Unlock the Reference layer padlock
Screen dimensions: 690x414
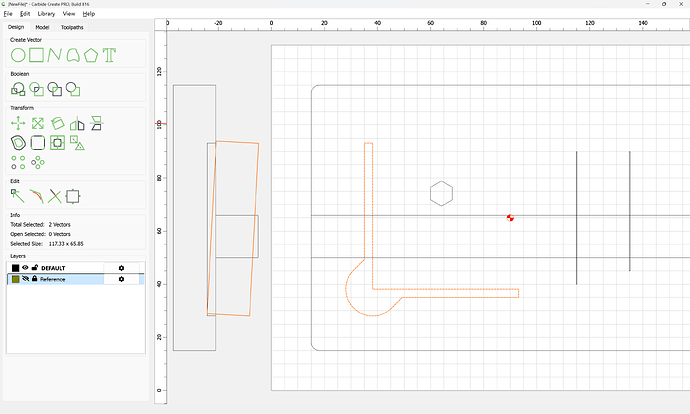click(34, 279)
